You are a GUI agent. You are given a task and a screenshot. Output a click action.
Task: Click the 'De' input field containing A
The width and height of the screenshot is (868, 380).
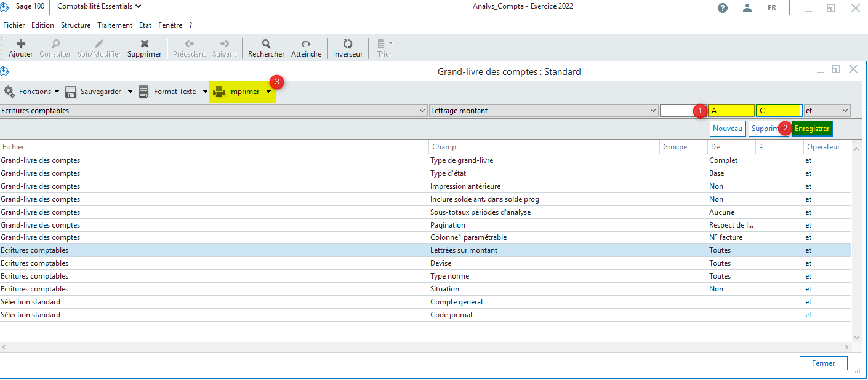731,111
